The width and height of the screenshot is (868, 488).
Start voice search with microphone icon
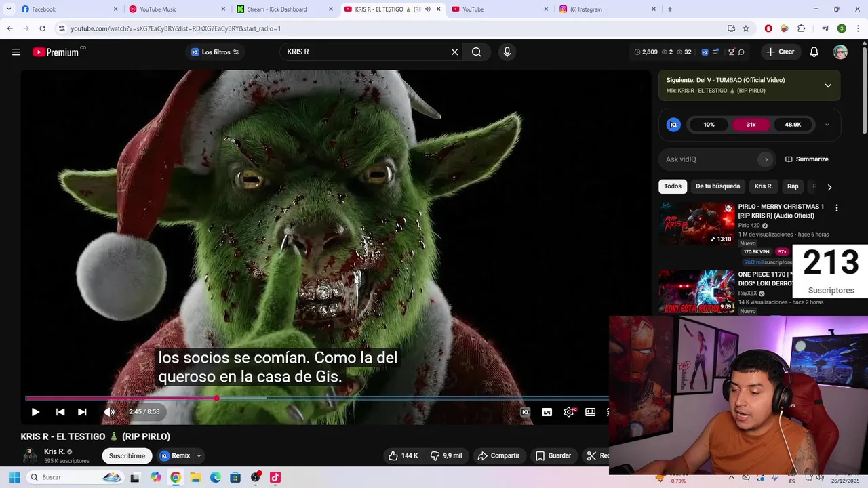pos(507,52)
